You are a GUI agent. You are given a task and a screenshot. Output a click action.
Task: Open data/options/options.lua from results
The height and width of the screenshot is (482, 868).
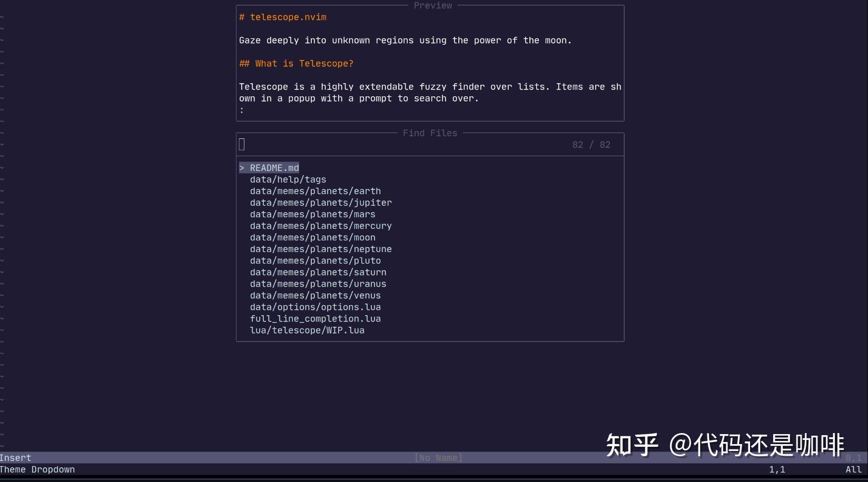[x=315, y=307]
